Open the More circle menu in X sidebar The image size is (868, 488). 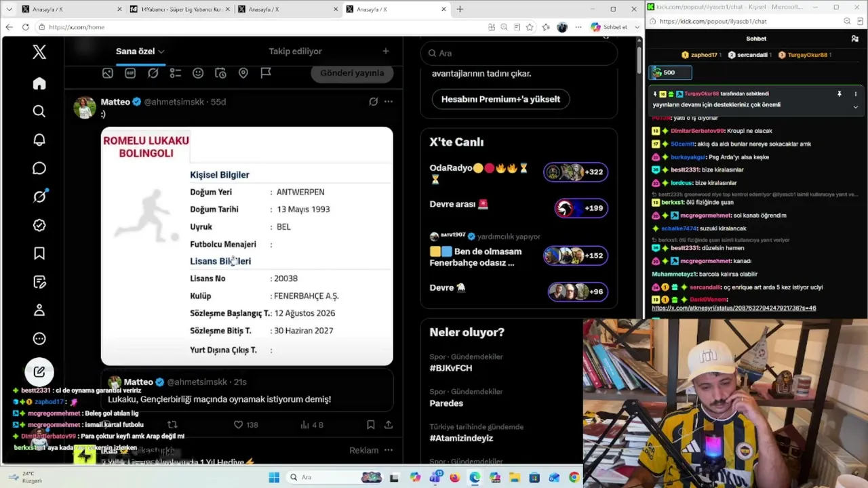tap(39, 338)
